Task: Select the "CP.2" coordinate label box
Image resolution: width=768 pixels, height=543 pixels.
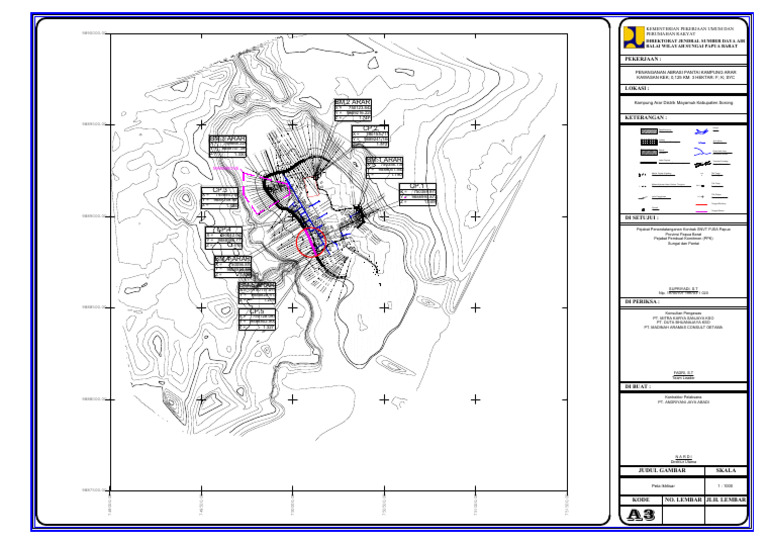Action: 370,136
